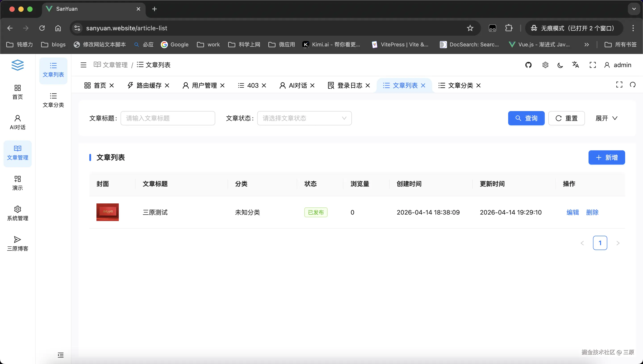Refresh content with the circular reload icon
The image size is (643, 364).
[633, 85]
